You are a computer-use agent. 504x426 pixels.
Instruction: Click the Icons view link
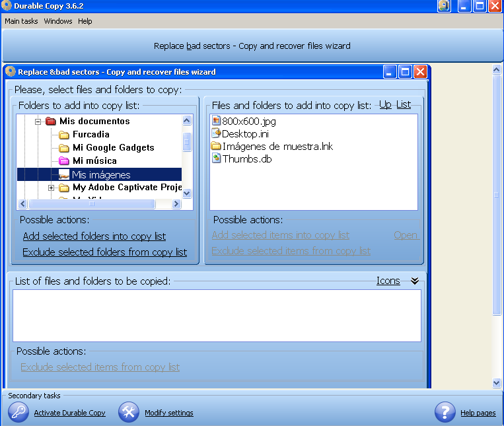(x=388, y=281)
